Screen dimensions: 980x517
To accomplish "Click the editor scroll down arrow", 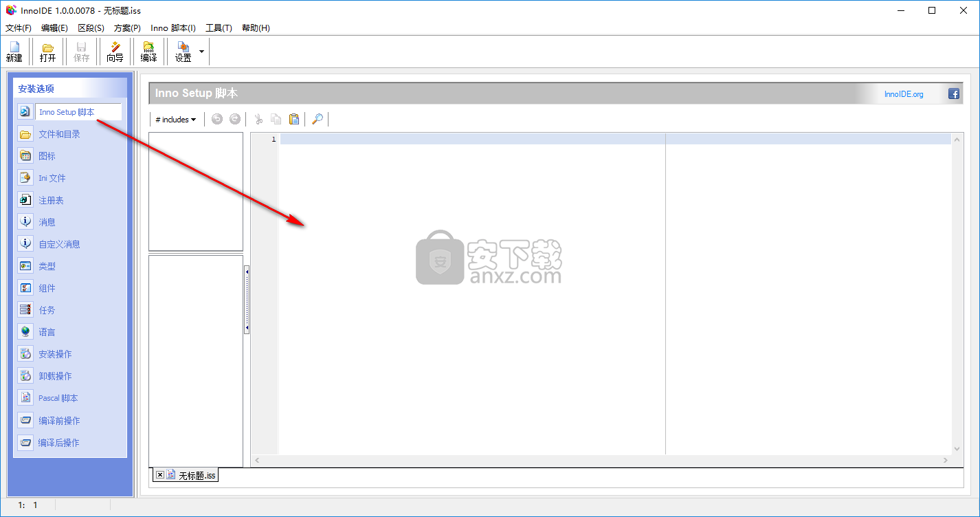I will (957, 448).
